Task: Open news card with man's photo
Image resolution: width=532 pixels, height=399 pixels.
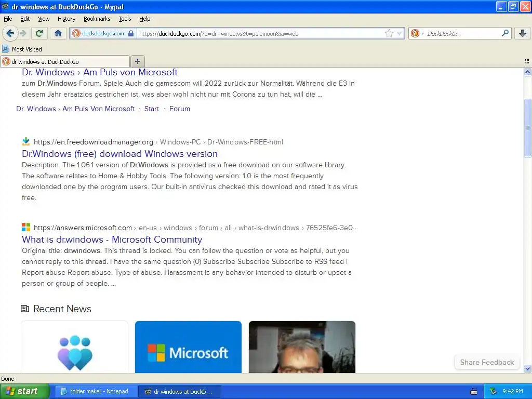Action: coord(302,347)
